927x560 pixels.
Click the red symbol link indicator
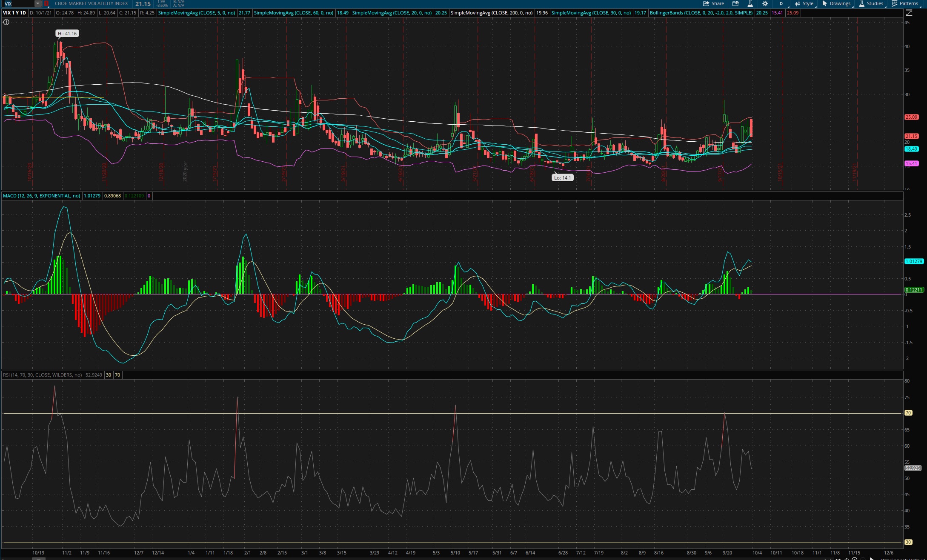(46, 3)
